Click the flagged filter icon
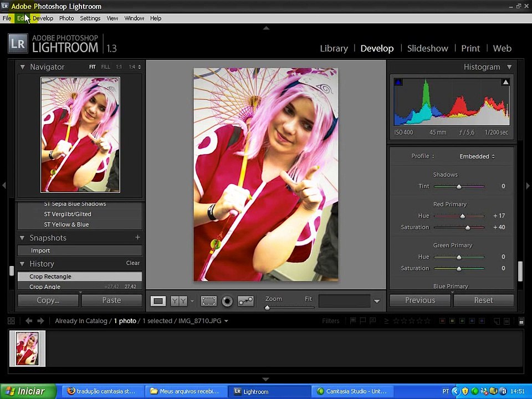 click(x=353, y=321)
